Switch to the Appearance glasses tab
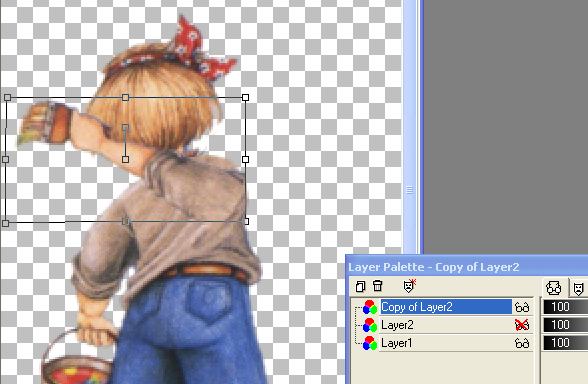Screen dimensions: 588x384 [554, 288]
